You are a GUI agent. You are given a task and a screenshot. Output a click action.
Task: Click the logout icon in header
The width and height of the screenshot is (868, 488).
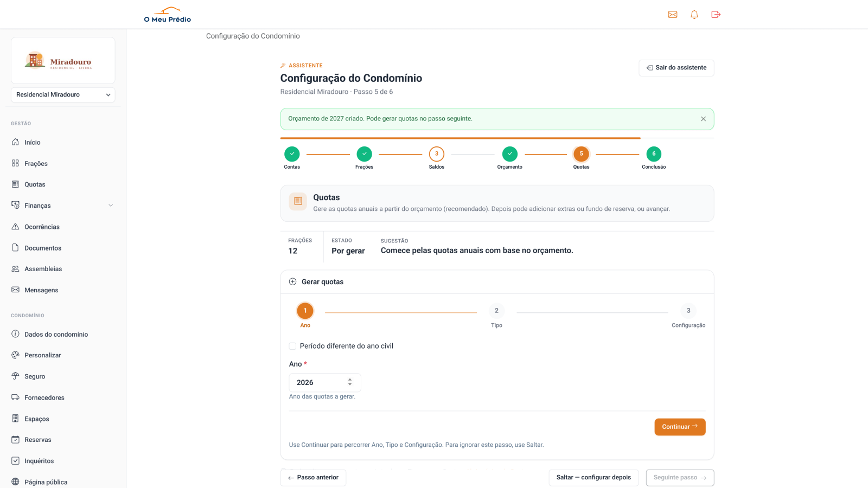click(x=716, y=15)
